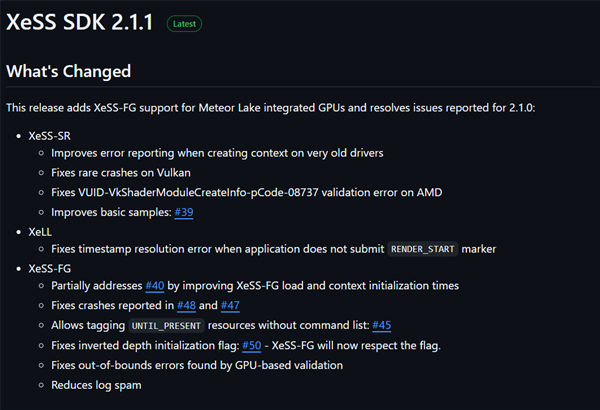Follow the #48 crash report link

(x=185, y=306)
